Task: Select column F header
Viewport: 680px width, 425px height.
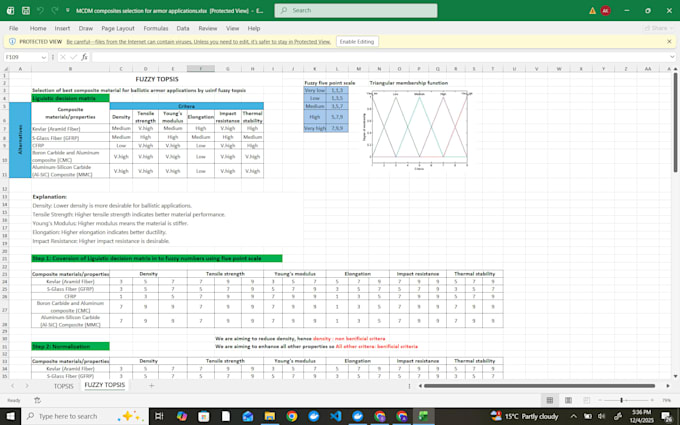Action: (200, 69)
